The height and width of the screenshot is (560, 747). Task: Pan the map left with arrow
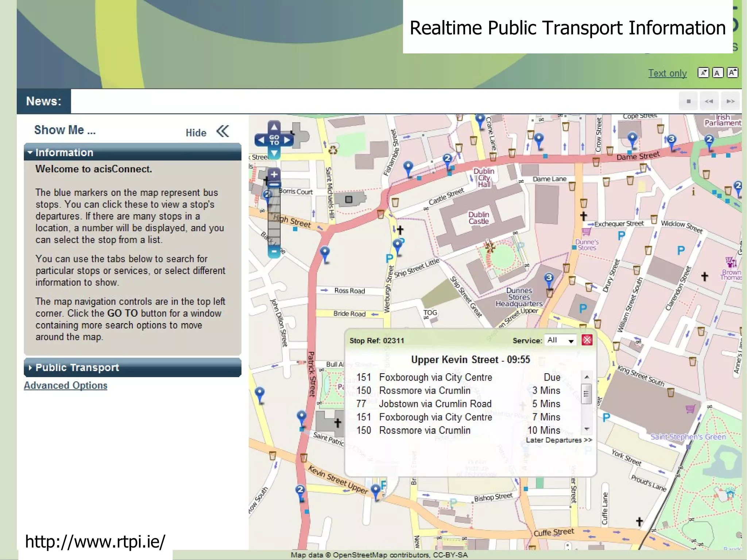(261, 140)
